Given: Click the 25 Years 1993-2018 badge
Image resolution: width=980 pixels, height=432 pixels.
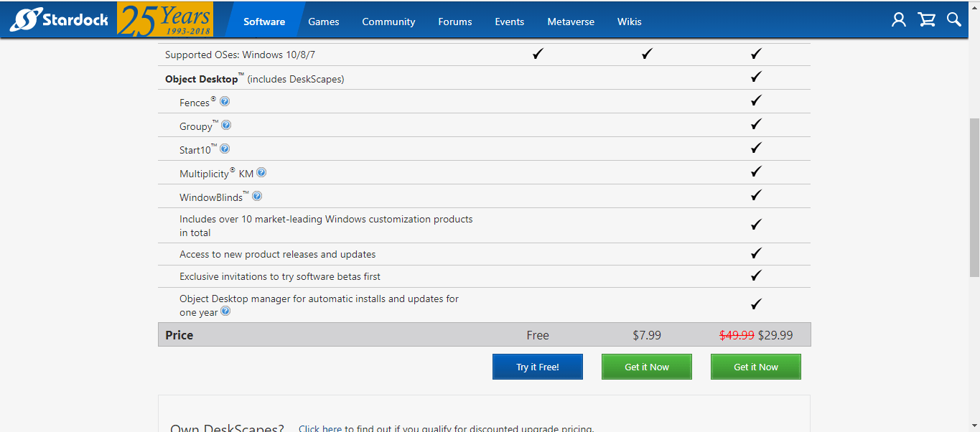Looking at the screenshot, I should click(x=165, y=20).
